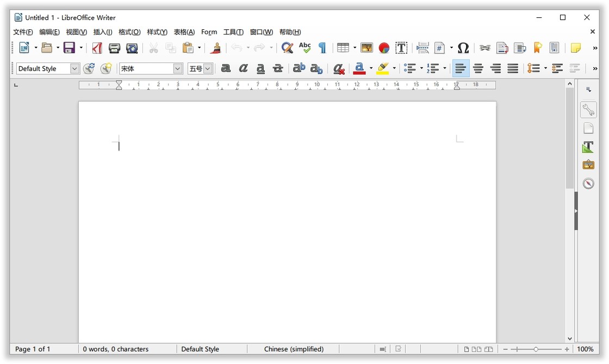The width and height of the screenshot is (609, 364).
Task: Expand unordered bullet list dropdown arrow
Action: [421, 68]
